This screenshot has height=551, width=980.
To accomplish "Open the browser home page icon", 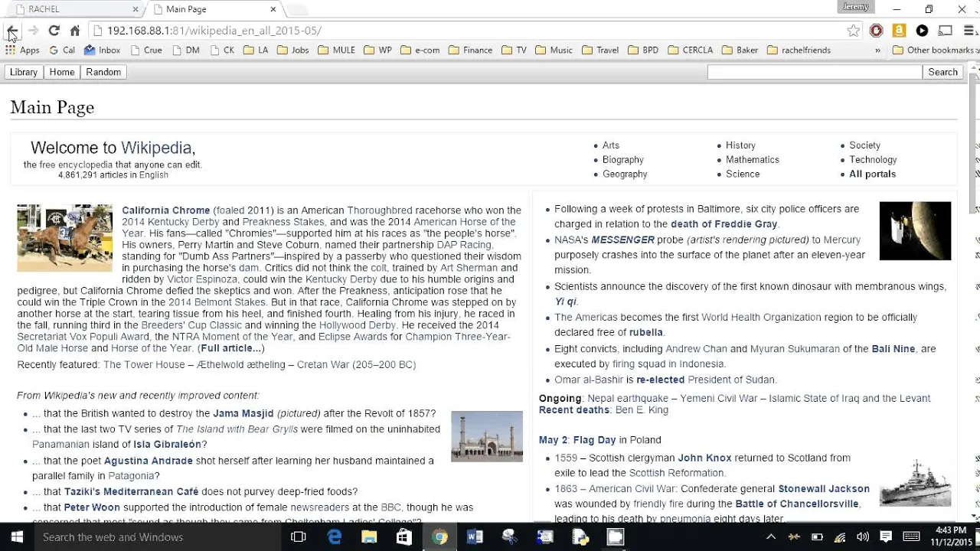I will [x=74, y=31].
